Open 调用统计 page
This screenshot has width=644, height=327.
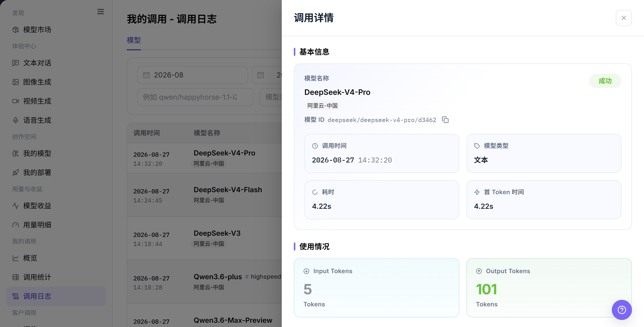click(56, 277)
